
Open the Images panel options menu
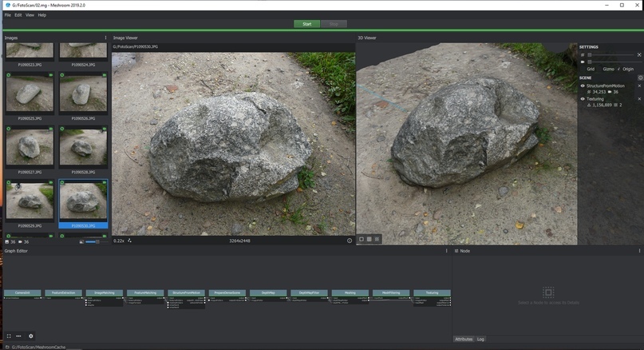tap(105, 38)
